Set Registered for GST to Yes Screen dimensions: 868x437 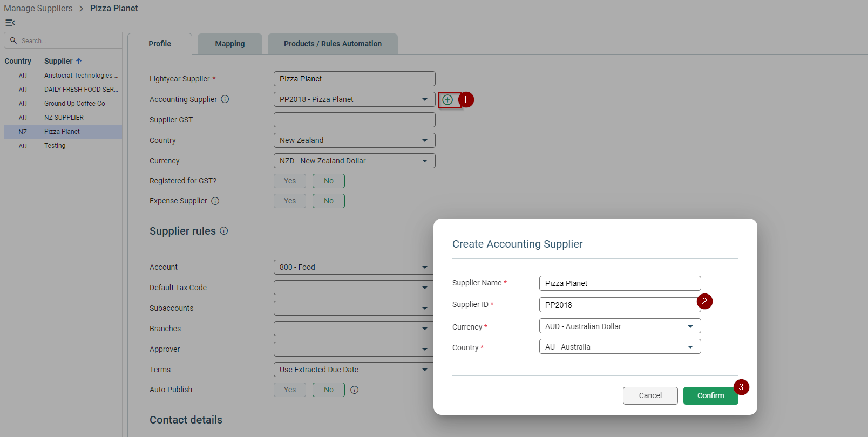pos(290,181)
